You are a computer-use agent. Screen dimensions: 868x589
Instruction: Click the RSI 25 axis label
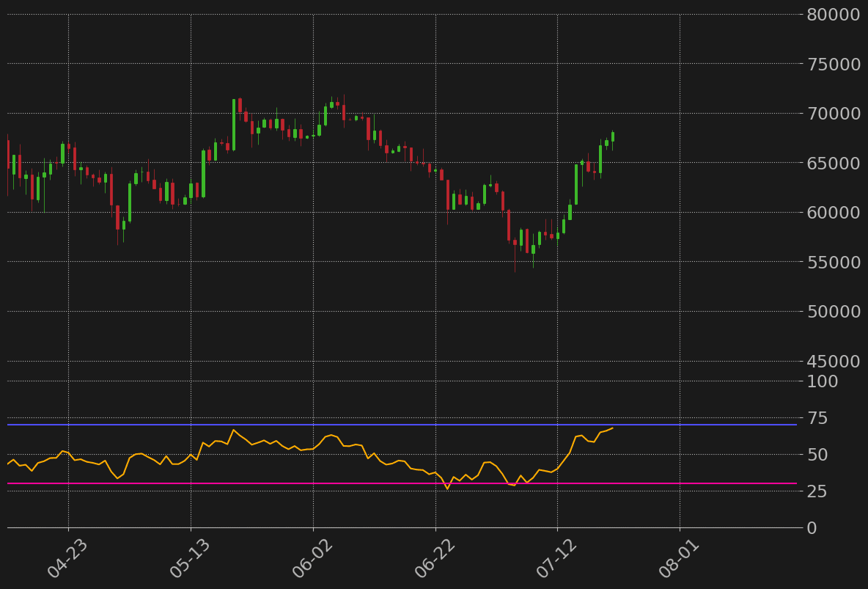[817, 491]
